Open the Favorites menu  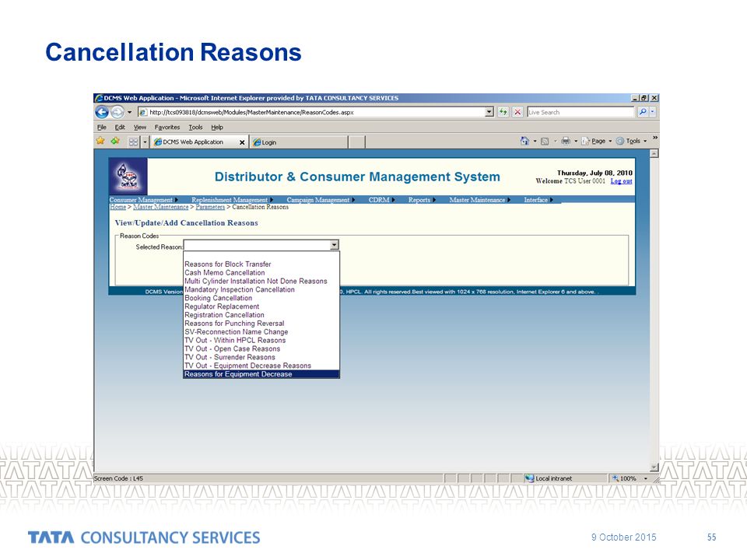167,127
